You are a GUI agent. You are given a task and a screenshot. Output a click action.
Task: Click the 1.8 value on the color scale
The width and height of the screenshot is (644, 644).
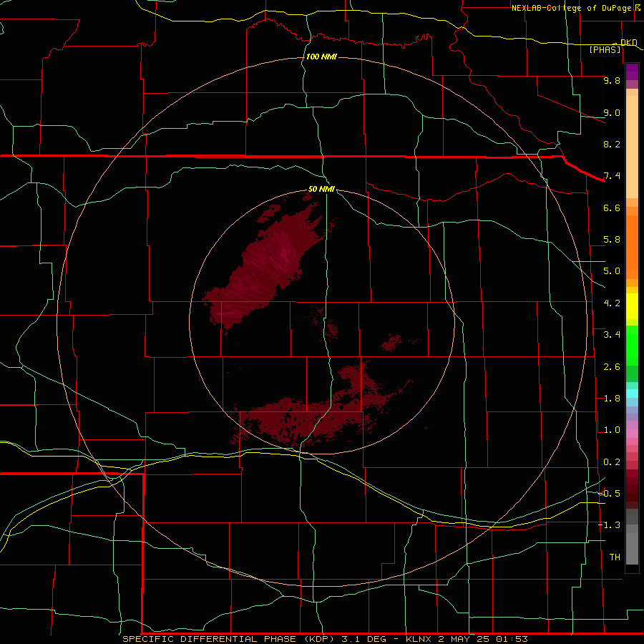coord(612,399)
